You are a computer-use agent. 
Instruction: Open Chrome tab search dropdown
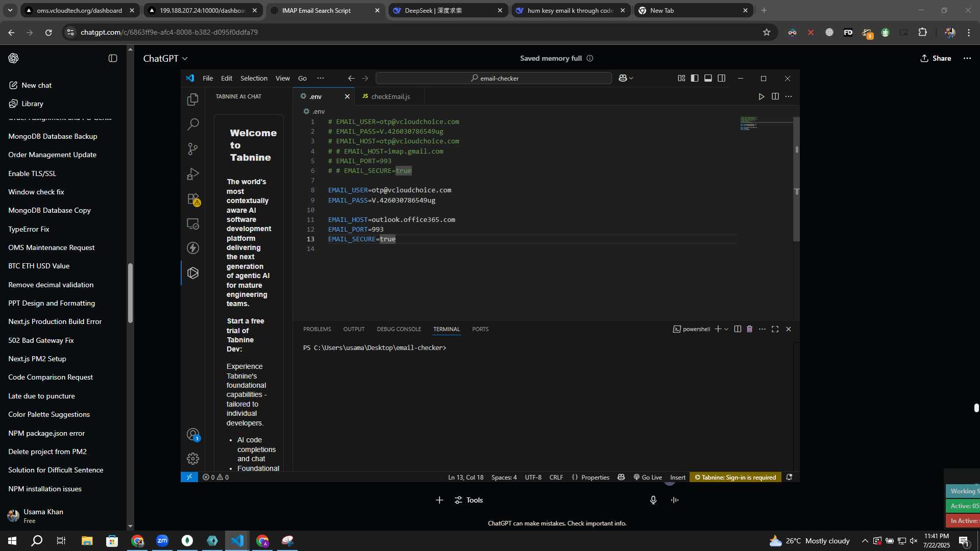[x=10, y=10]
